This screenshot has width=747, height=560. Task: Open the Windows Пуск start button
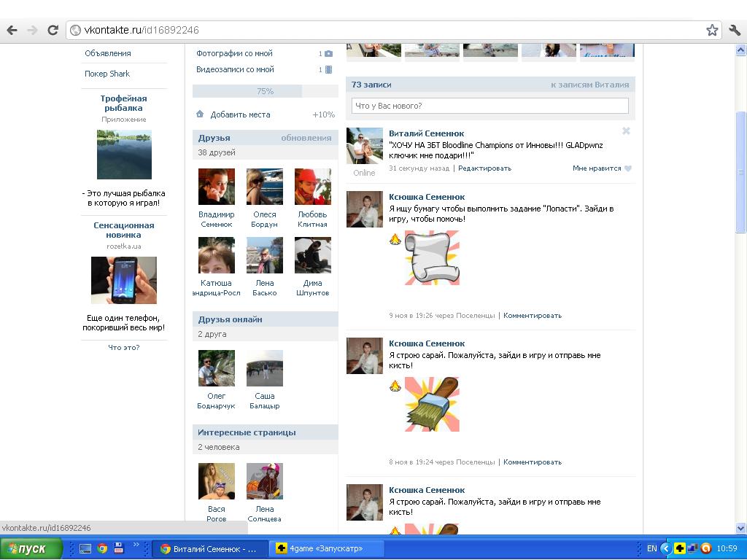click(x=31, y=548)
